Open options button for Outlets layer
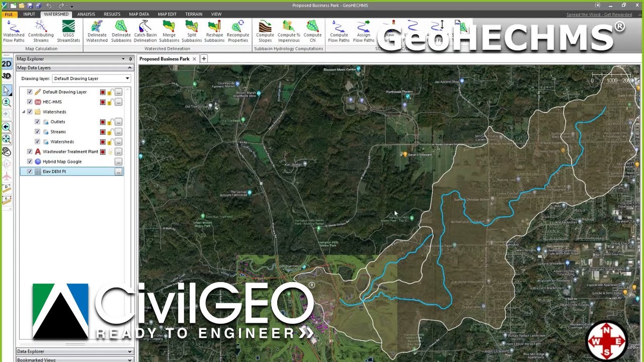This screenshot has width=644, height=362. [x=118, y=122]
